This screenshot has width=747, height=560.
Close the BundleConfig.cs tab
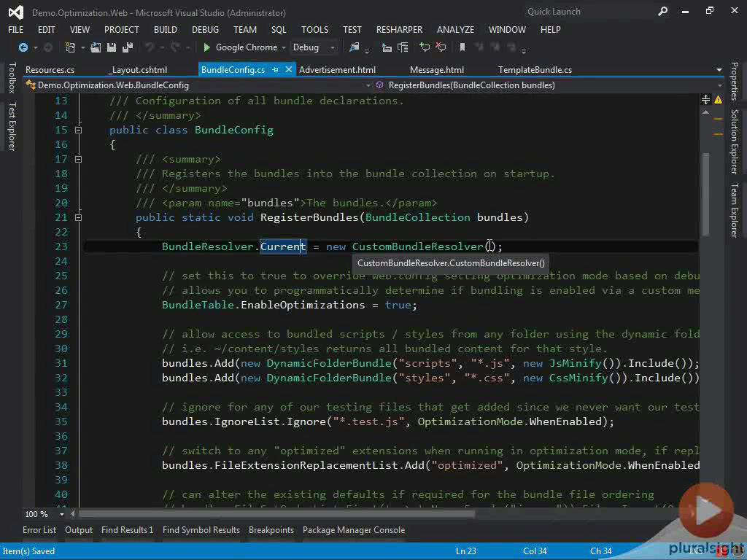pos(288,69)
